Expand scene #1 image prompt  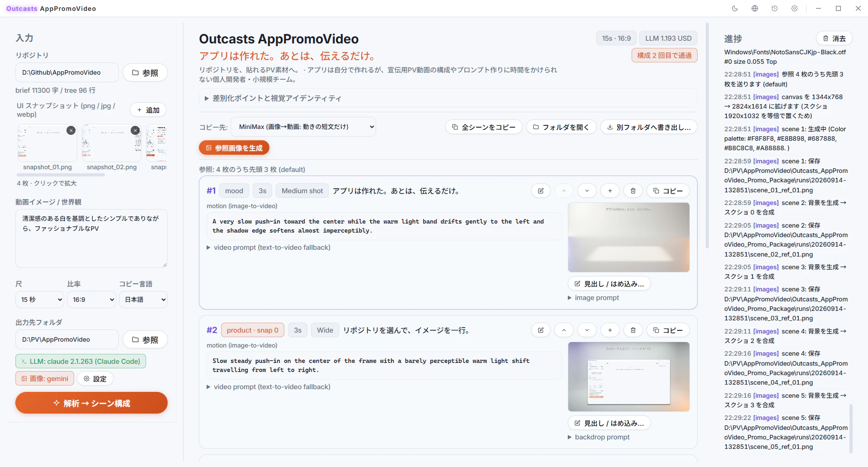(593, 298)
